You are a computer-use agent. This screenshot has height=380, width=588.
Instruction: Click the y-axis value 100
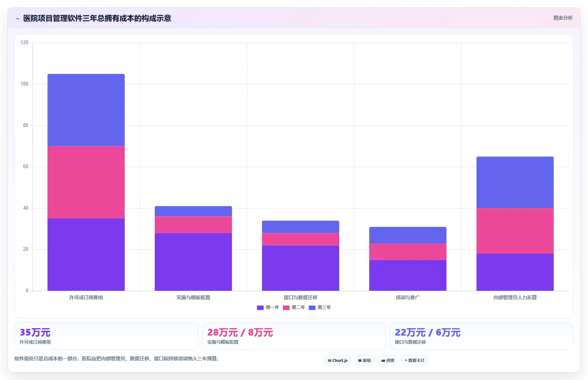click(x=24, y=84)
